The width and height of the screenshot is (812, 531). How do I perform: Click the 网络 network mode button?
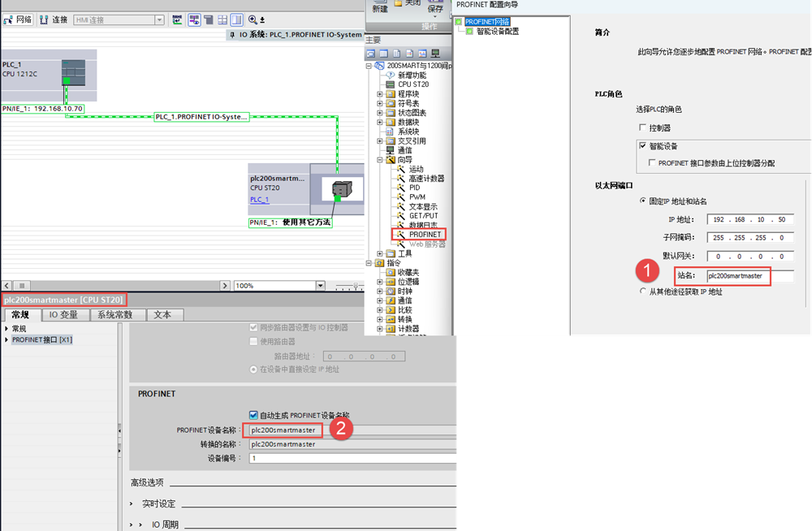(18, 19)
